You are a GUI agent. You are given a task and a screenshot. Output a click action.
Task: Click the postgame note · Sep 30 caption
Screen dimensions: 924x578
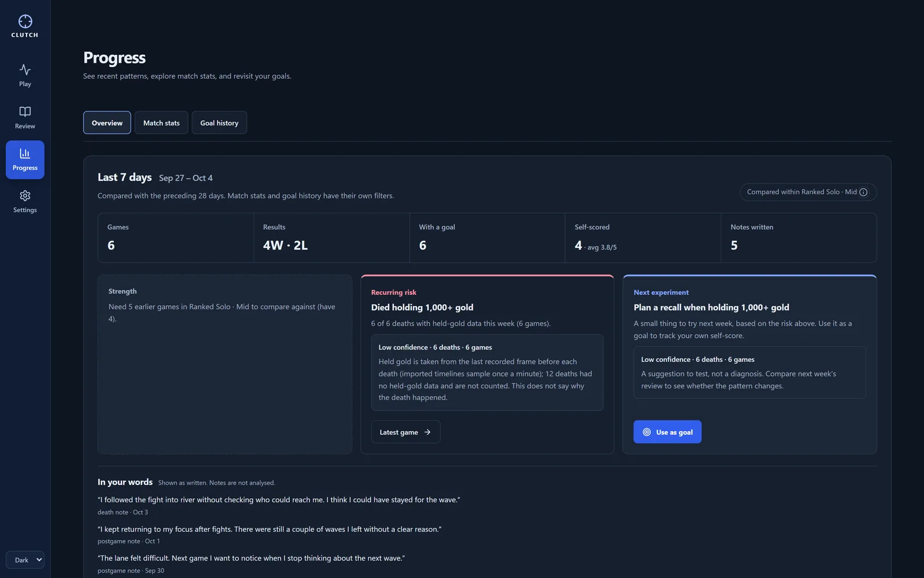coord(131,570)
